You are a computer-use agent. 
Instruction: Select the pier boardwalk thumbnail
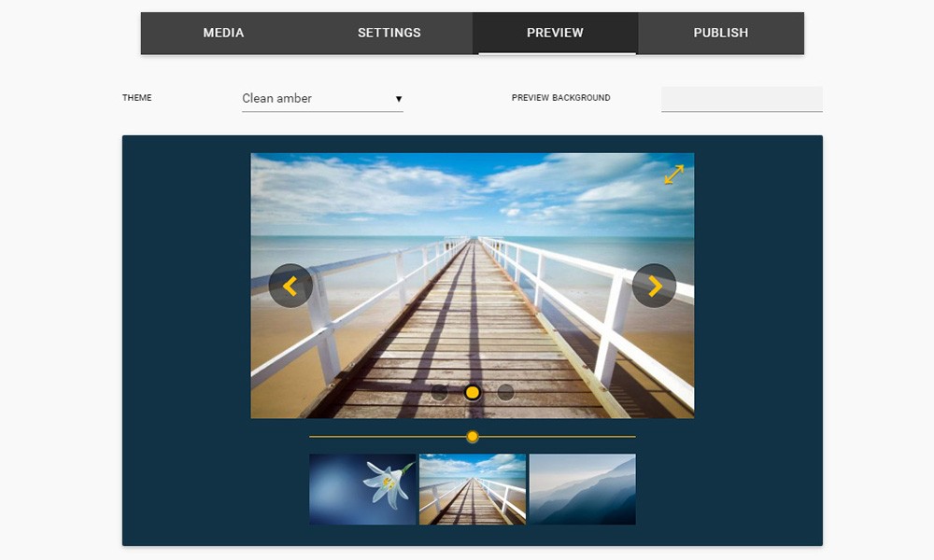tap(473, 489)
